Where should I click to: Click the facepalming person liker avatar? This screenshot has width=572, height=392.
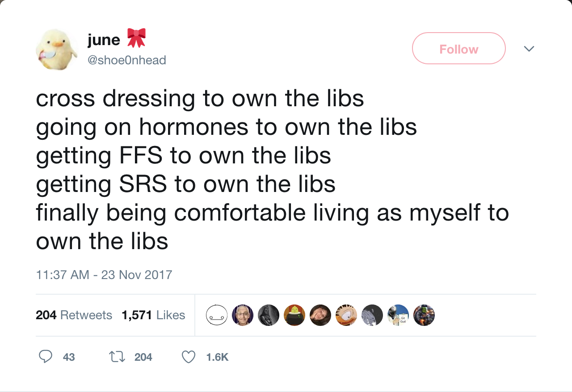320,315
